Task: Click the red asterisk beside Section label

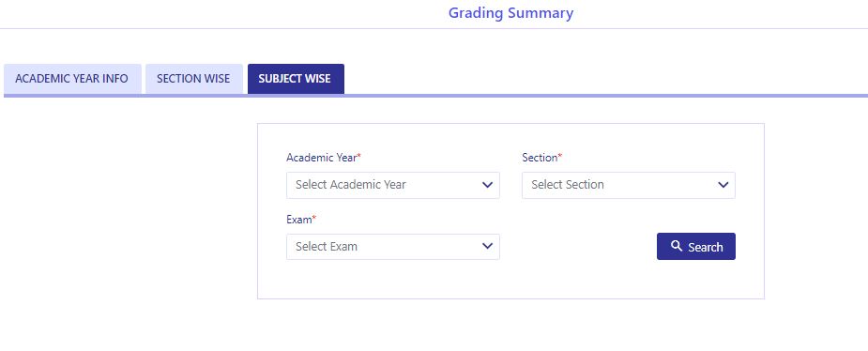Action: point(559,158)
